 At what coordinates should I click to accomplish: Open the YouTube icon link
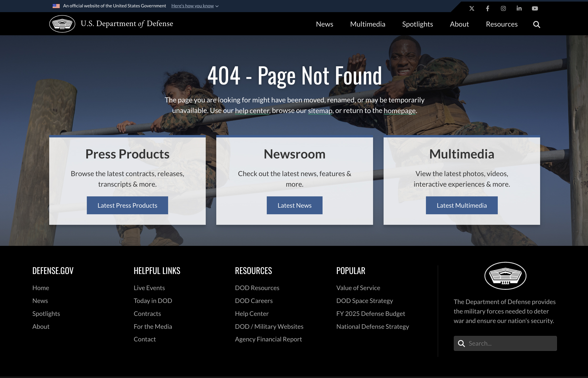click(535, 8)
